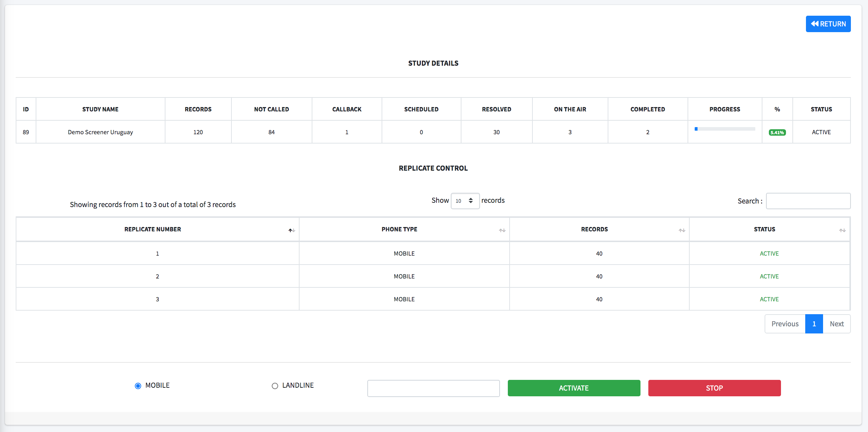Viewport: 868px width, 432px height.
Task: Click into the Search input field
Action: tap(808, 201)
